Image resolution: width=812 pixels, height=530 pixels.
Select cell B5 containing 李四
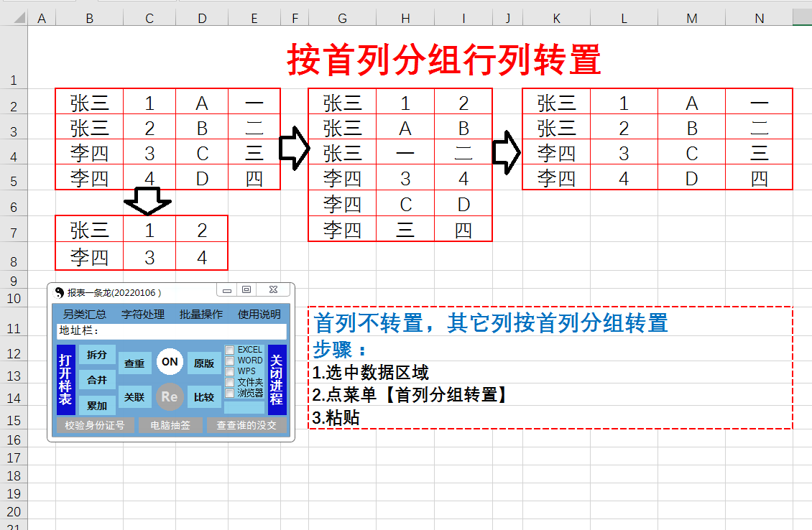pyautogui.click(x=90, y=178)
